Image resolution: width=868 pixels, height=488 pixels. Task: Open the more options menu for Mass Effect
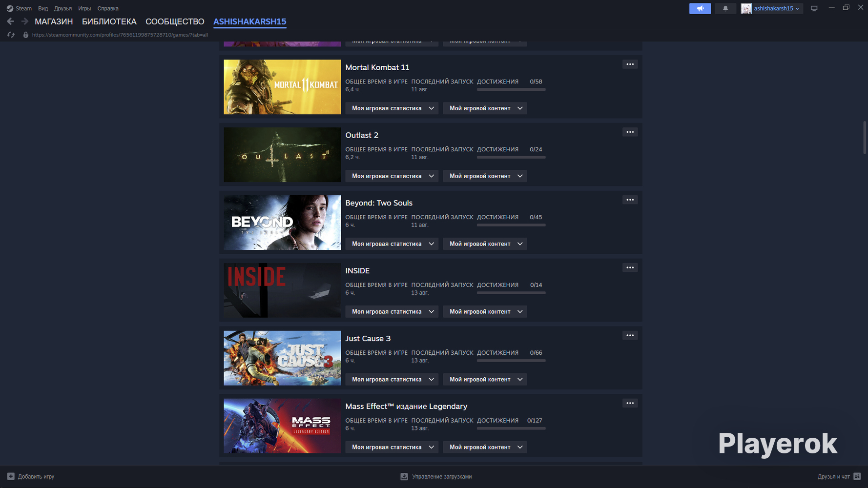630,403
